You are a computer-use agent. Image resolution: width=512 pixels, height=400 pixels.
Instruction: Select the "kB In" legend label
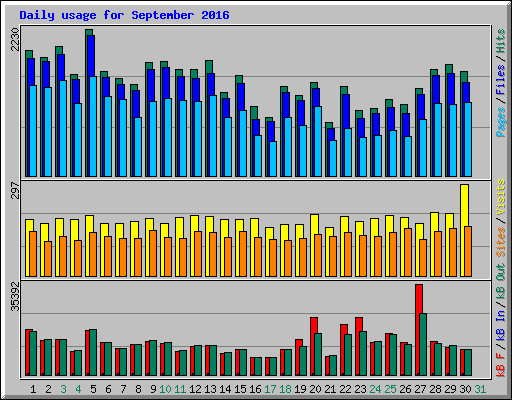501,325
